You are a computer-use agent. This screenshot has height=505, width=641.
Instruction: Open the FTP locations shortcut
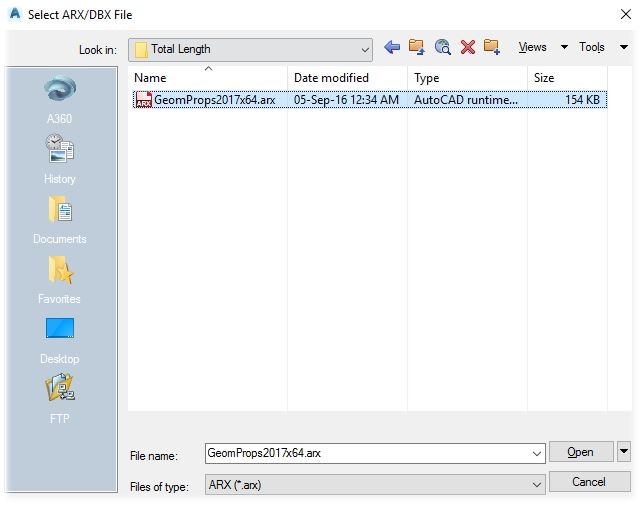(x=60, y=399)
